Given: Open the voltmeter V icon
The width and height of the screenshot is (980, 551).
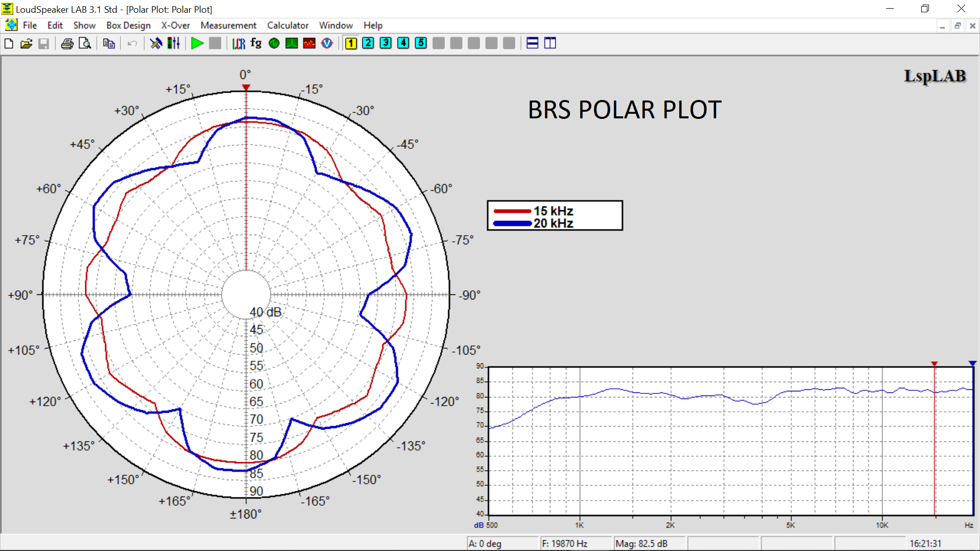Looking at the screenshot, I should click(x=327, y=43).
